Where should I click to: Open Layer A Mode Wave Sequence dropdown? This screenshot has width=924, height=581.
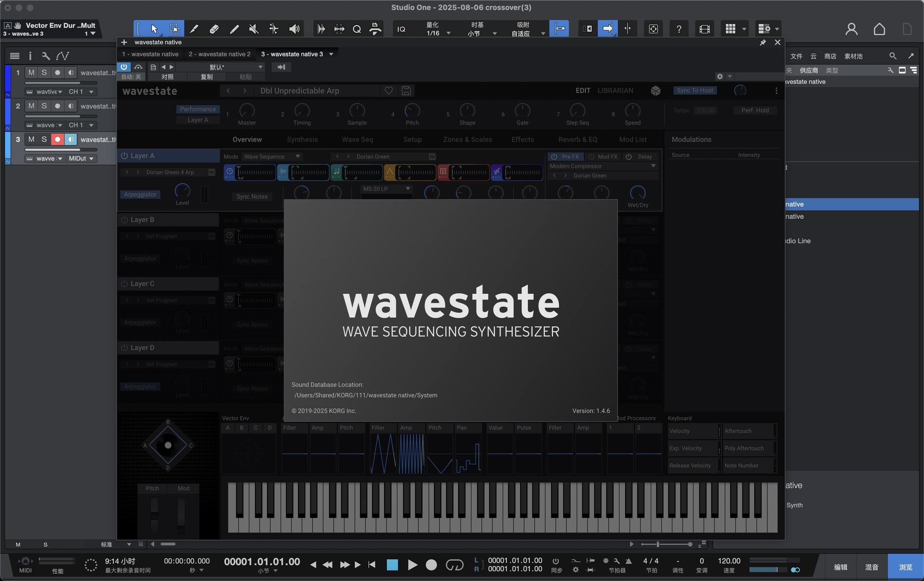tap(272, 157)
